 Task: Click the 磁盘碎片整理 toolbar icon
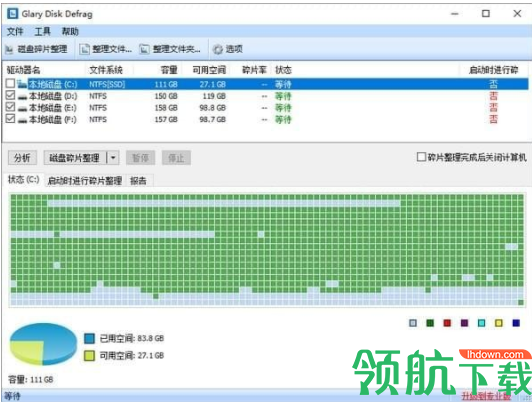[9, 50]
